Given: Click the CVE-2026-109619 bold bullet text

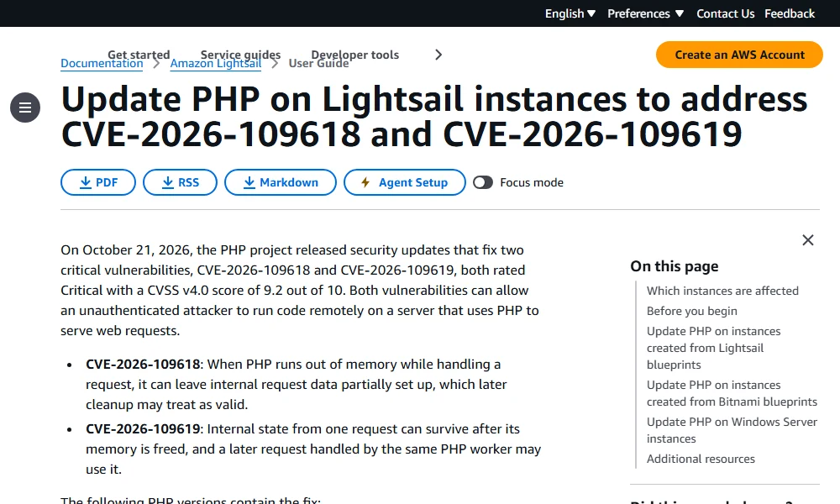Looking at the screenshot, I should pos(143,429).
